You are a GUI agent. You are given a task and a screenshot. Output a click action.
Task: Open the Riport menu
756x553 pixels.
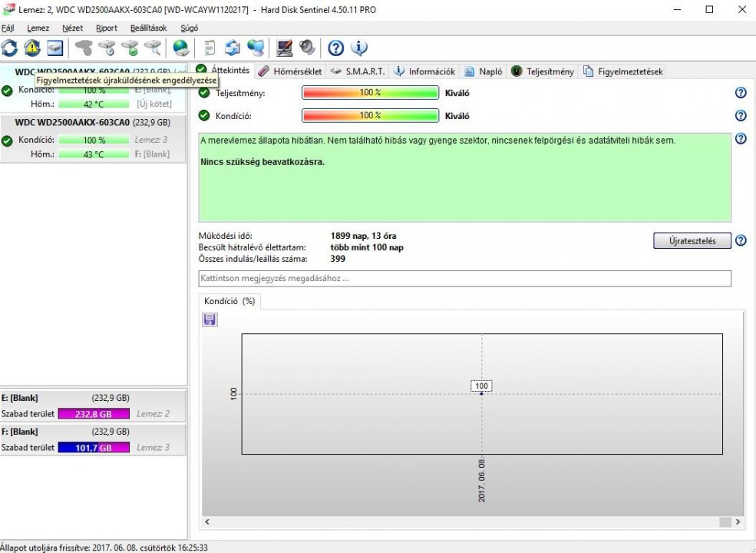pos(107,28)
